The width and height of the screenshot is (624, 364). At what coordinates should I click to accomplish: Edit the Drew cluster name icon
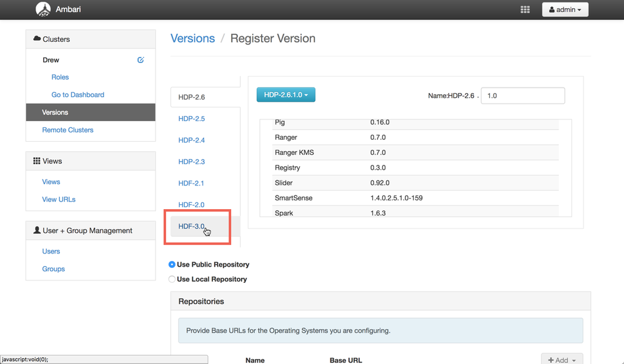pos(141,60)
